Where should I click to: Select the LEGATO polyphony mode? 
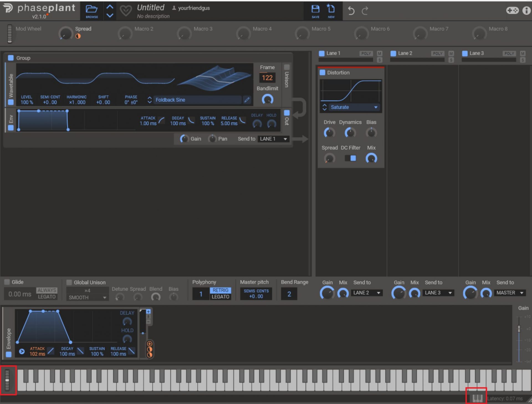tap(220, 297)
